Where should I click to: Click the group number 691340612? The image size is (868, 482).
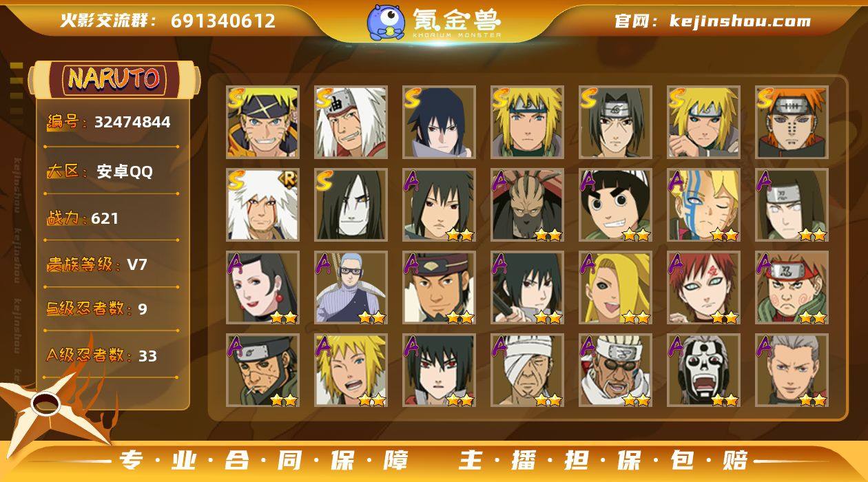(x=223, y=21)
